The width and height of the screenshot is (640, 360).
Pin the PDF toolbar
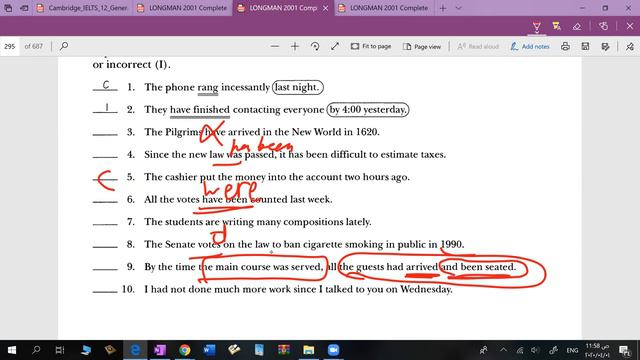(630, 47)
